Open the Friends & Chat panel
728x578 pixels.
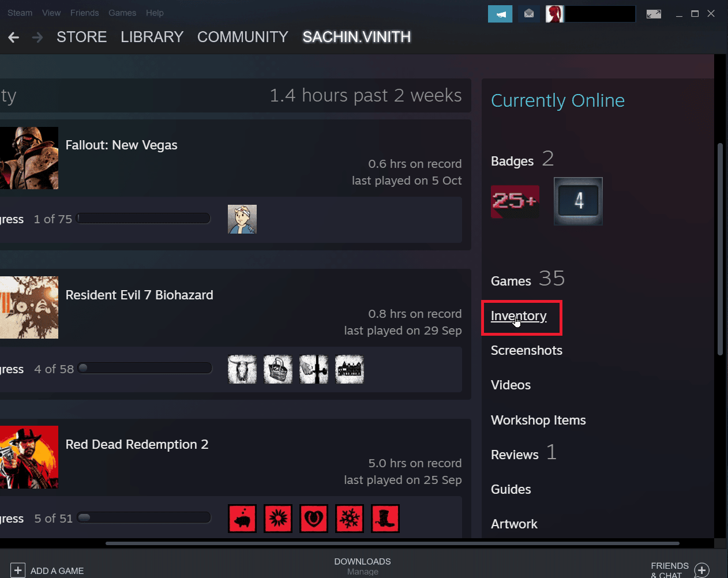coord(670,568)
